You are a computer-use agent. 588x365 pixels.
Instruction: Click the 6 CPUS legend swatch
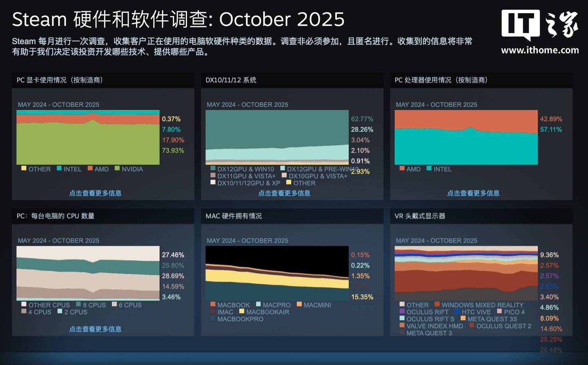coord(114,304)
